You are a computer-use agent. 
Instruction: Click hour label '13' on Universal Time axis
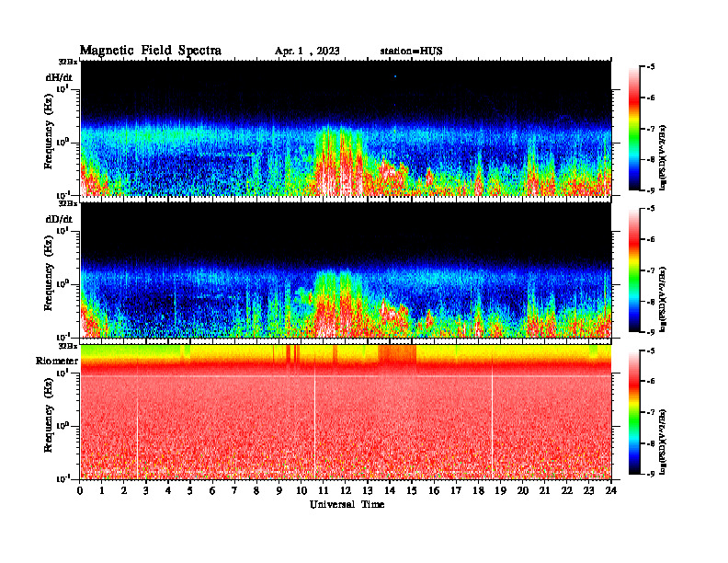click(x=368, y=491)
